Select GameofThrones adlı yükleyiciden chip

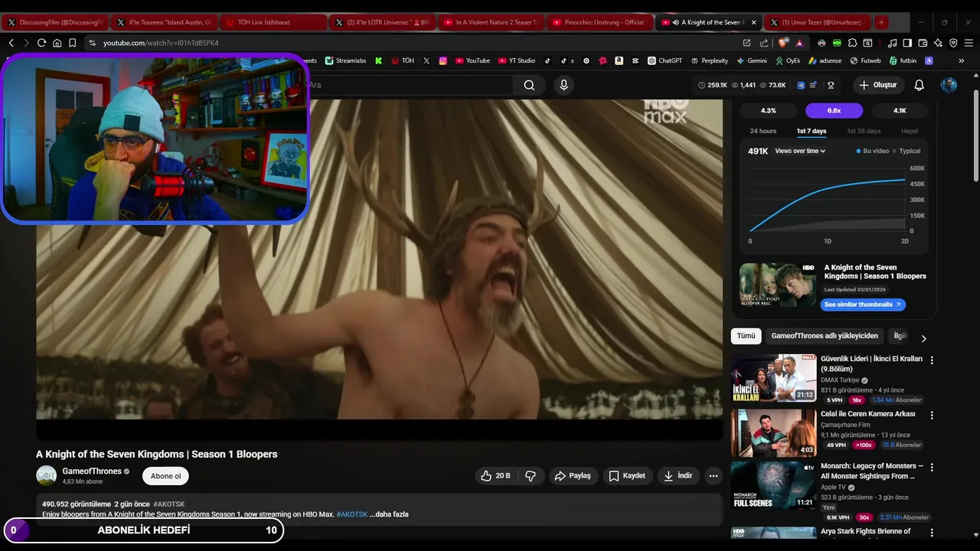pyautogui.click(x=825, y=336)
